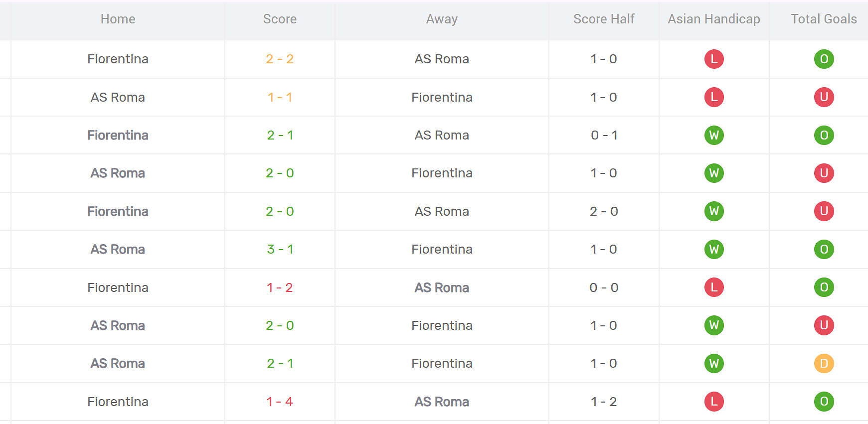
Task: Click the 0-0 half-time score cell
Action: [x=604, y=287]
